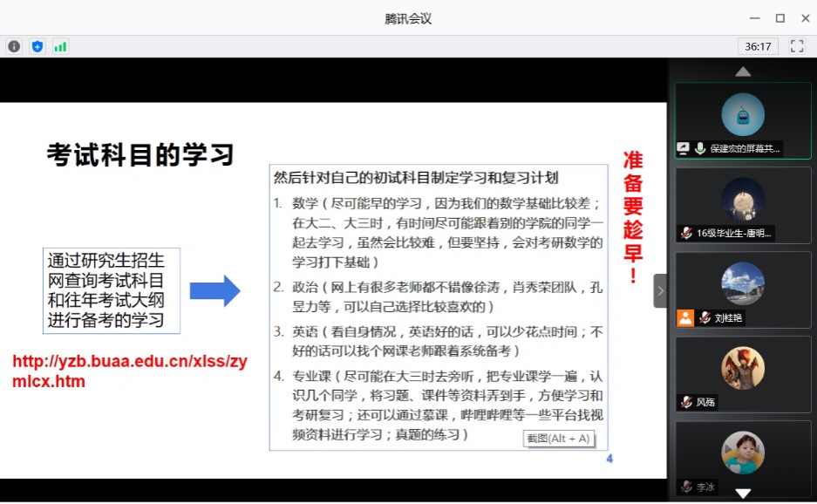The image size is (817, 504).
Task: Select 保建宏's video thumbnail
Action: [743, 114]
